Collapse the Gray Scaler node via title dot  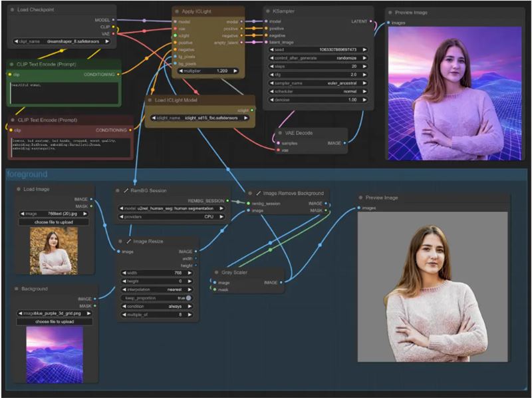[217, 272]
